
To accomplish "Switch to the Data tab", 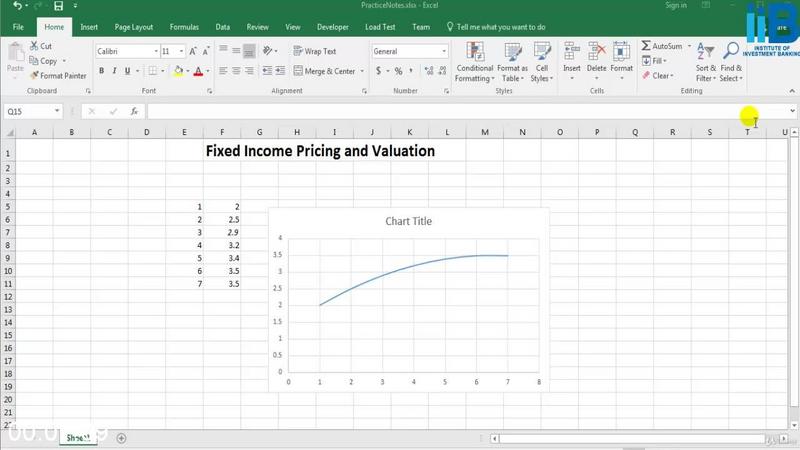I will [222, 27].
